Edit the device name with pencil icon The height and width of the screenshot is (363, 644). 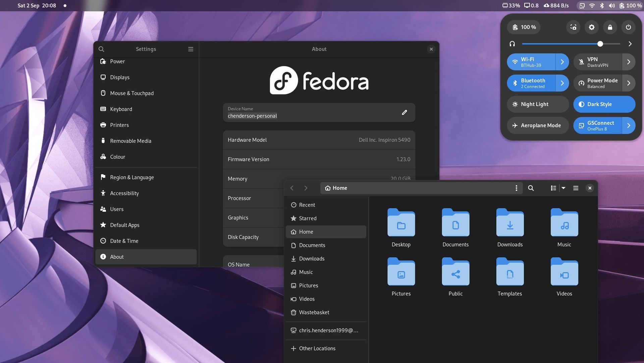pyautogui.click(x=405, y=112)
